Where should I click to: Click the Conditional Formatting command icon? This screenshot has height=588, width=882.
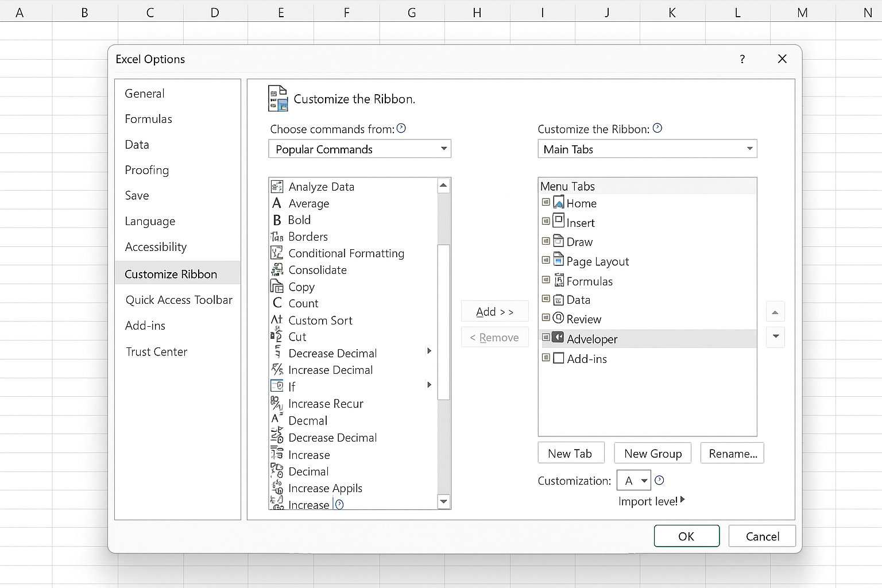click(x=277, y=253)
